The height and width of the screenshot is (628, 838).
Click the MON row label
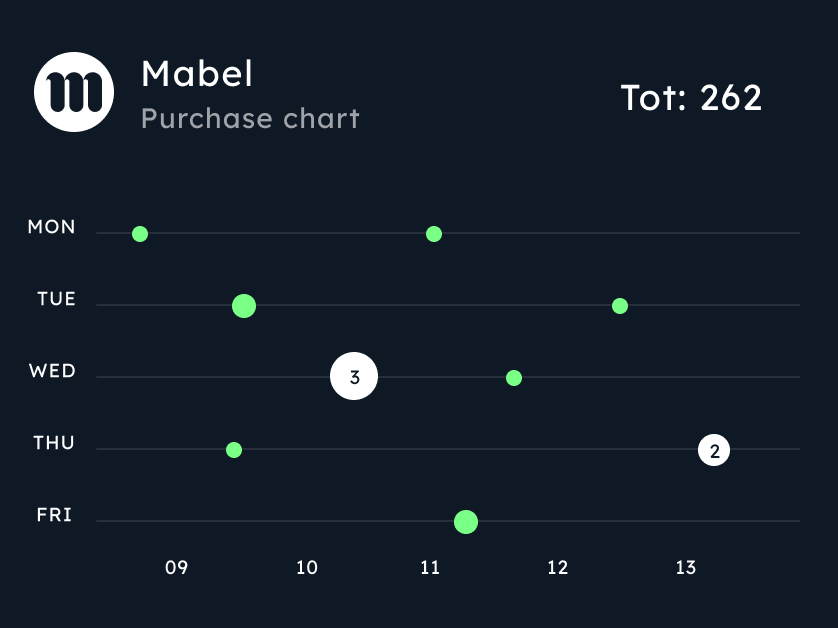click(52, 227)
